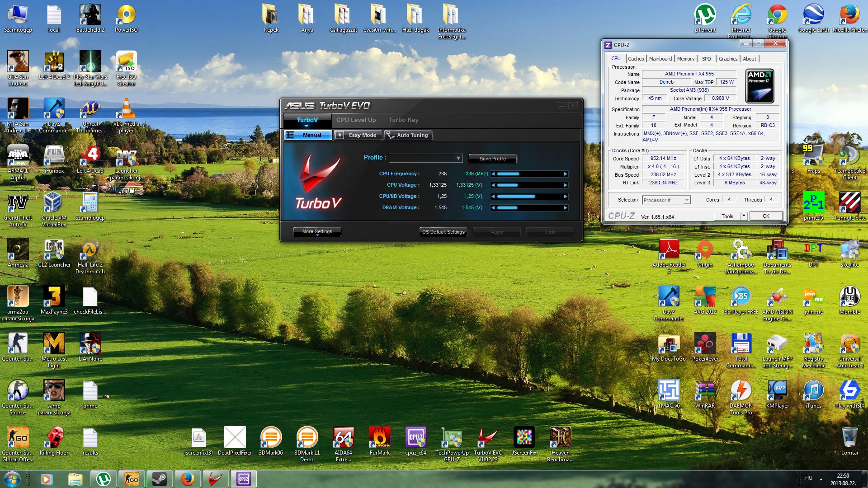868x488 pixels.
Task: Launch cpuz_x64 desktop icon
Action: (x=415, y=441)
